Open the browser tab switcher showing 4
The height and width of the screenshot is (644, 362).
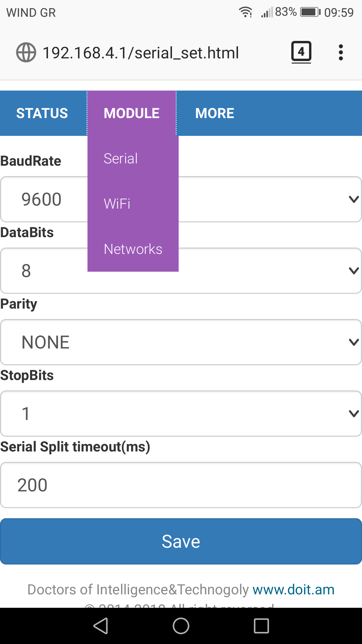click(301, 52)
